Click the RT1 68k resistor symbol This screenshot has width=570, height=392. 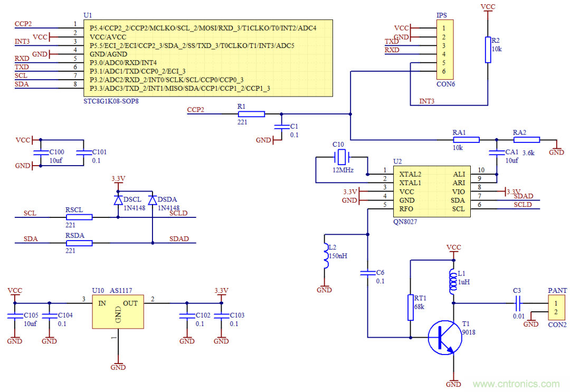click(x=411, y=307)
